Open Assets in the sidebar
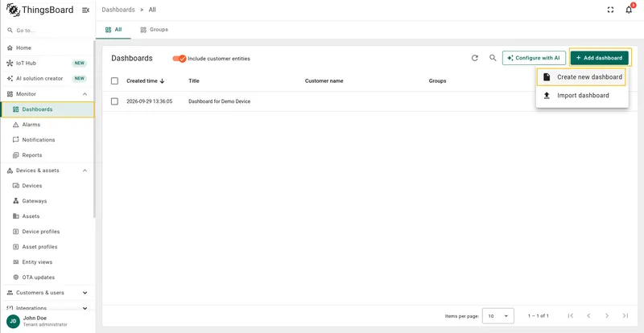 (x=47, y=216)
